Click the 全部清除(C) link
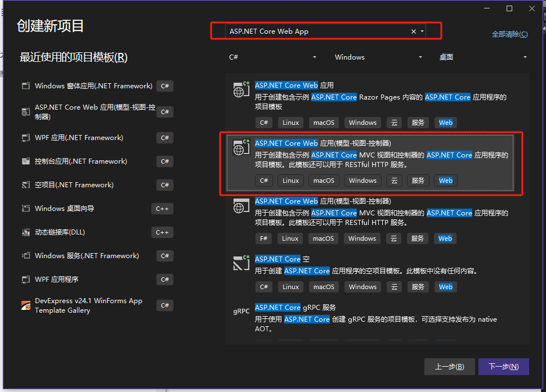This screenshot has width=546, height=392. click(x=510, y=34)
